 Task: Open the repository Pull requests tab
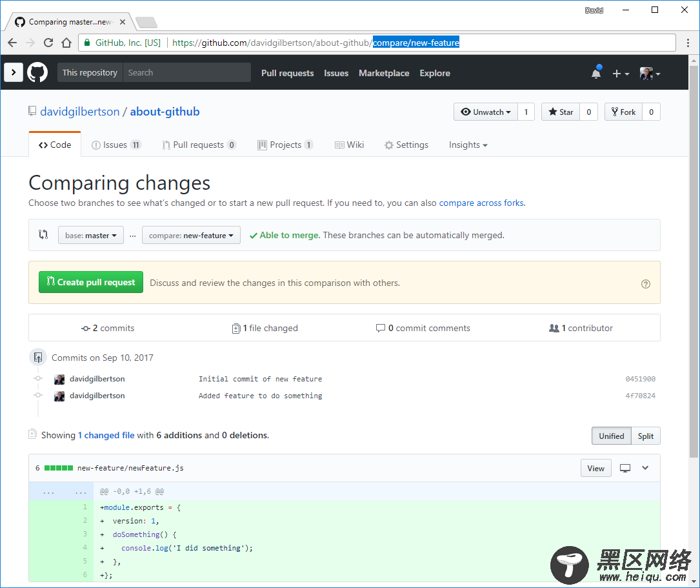click(199, 145)
